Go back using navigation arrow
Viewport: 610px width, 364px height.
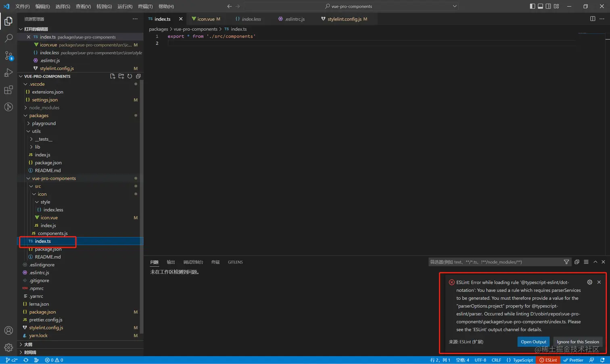point(229,6)
